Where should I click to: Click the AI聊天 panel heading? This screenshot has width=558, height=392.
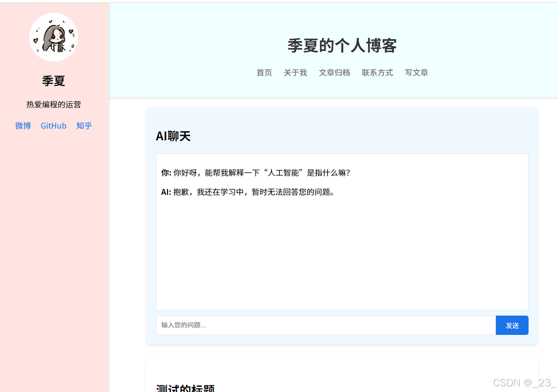pyautogui.click(x=173, y=136)
